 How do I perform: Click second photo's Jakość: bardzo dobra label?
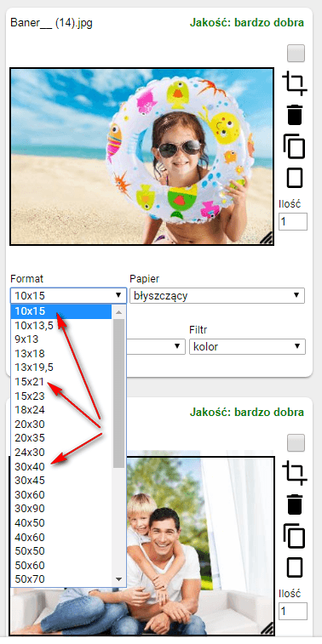point(247,412)
